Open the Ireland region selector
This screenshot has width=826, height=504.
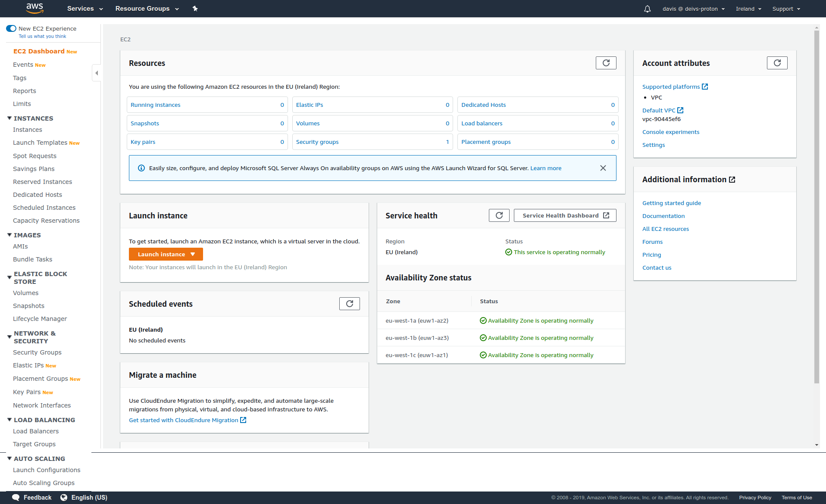748,9
